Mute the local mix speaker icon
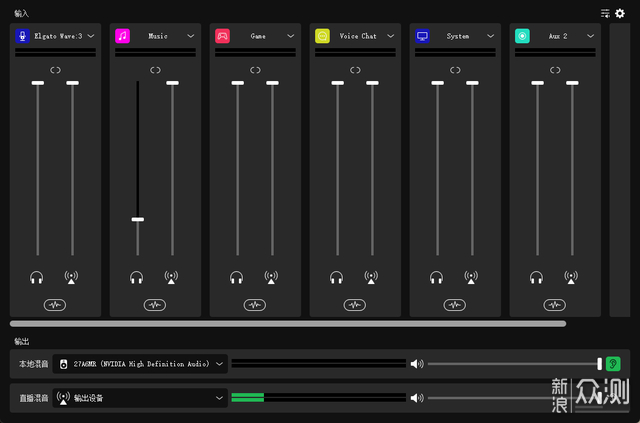This screenshot has width=640, height=423. [x=417, y=364]
